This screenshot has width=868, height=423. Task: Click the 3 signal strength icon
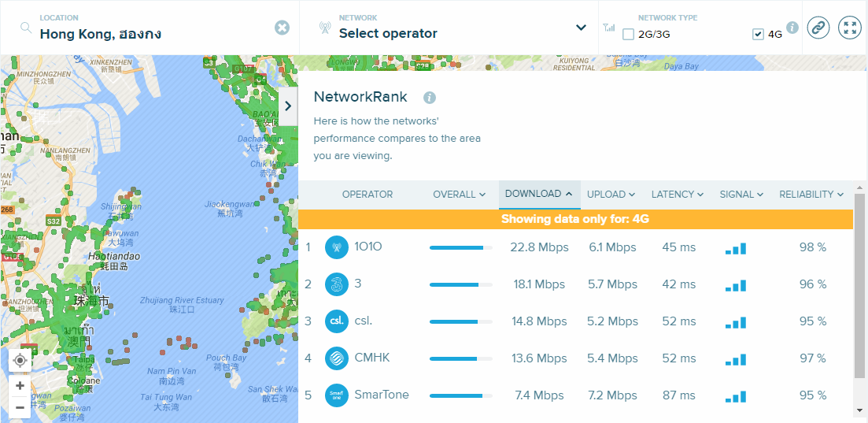736,285
